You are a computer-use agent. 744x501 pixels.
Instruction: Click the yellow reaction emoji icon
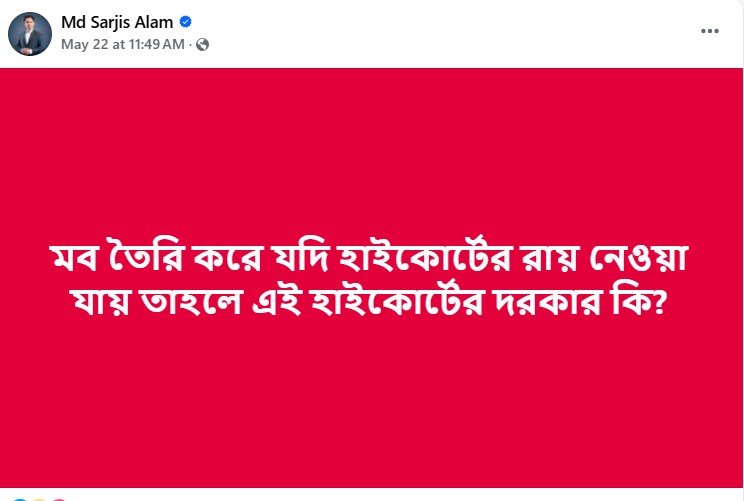[40, 498]
